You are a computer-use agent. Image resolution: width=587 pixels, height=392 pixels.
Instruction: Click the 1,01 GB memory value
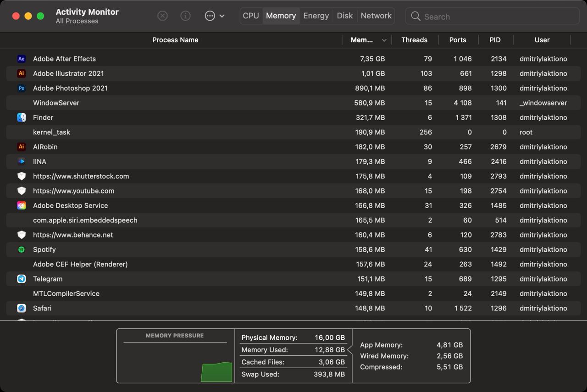[373, 73]
